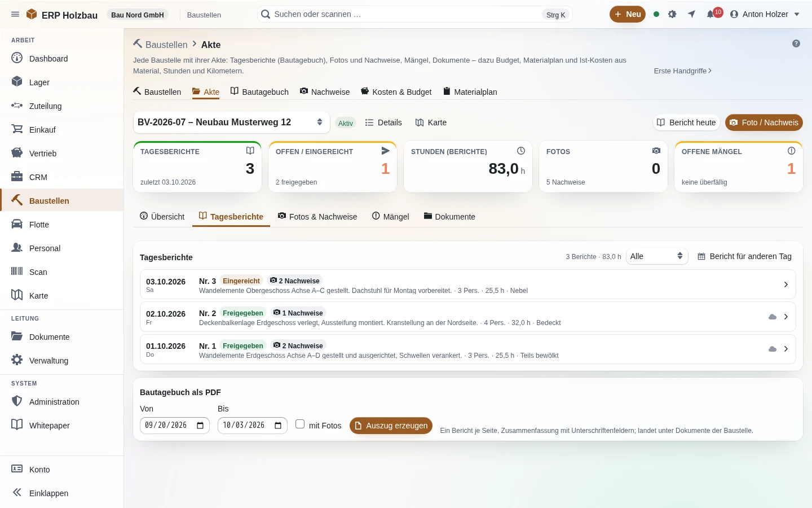Select the Fotos & Nachweise tab
The width and height of the screenshot is (812, 508).
pos(317,217)
